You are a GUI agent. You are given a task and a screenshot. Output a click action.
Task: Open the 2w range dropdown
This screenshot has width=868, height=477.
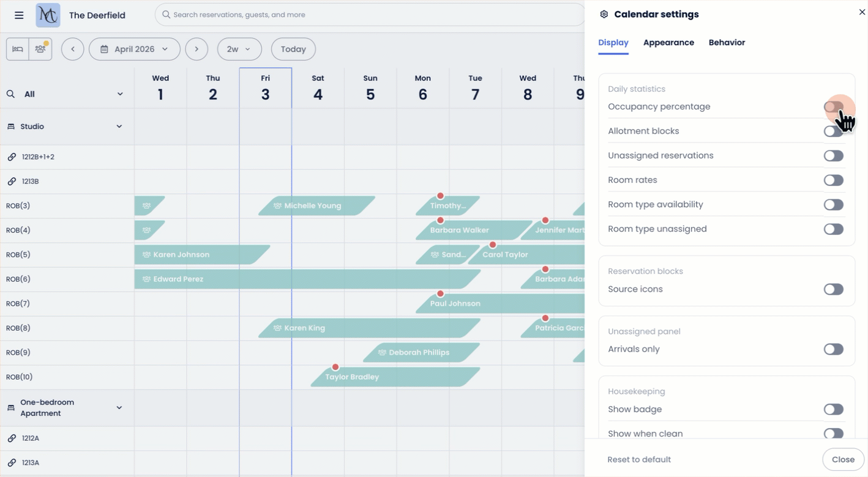point(239,49)
